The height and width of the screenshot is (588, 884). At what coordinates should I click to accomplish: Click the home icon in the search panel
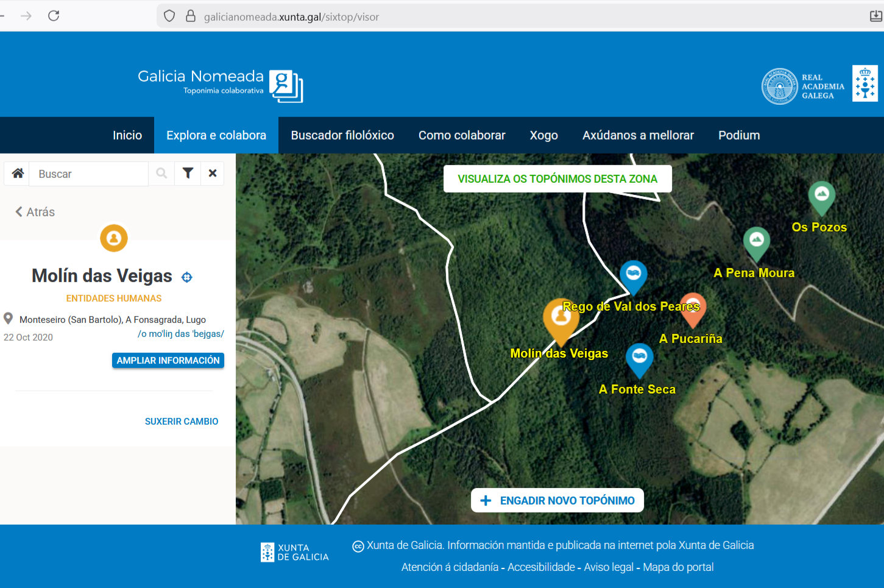[x=18, y=174]
